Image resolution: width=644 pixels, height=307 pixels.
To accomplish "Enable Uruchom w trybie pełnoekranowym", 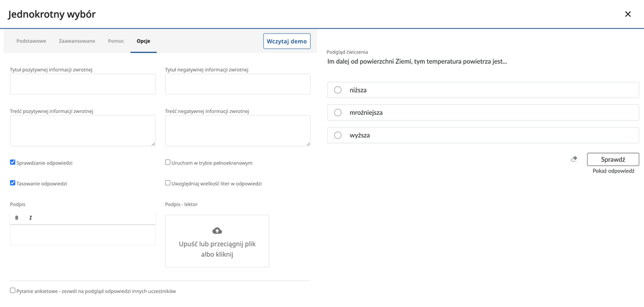I will pyautogui.click(x=168, y=163).
